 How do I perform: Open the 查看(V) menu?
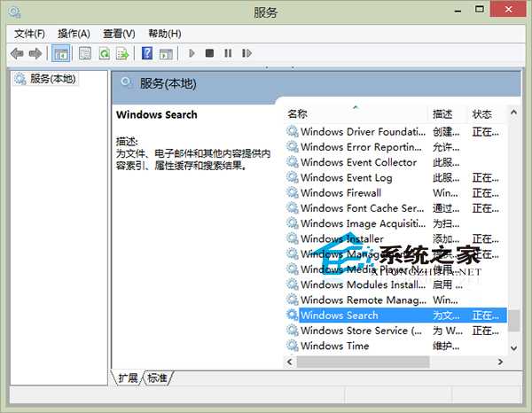tap(119, 34)
